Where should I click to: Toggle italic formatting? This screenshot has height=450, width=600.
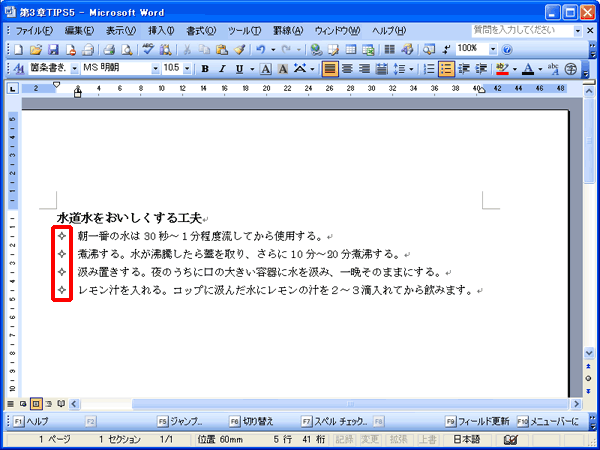(x=222, y=69)
